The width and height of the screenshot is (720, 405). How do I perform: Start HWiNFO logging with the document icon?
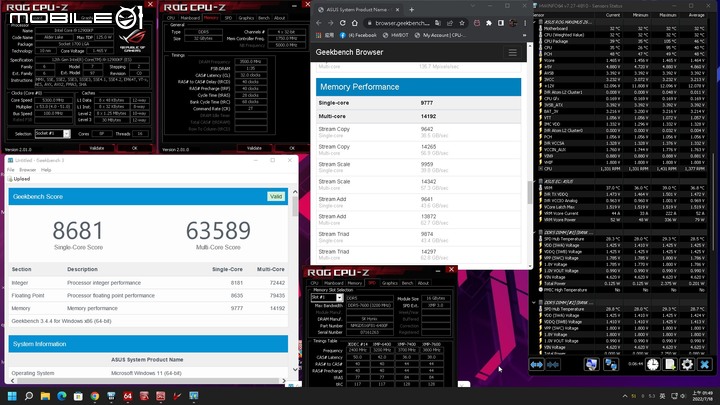(x=670, y=365)
